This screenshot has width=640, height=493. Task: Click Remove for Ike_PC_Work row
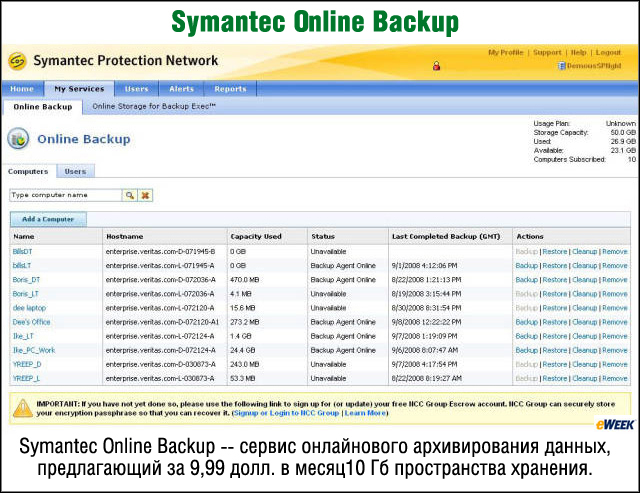[x=615, y=350]
